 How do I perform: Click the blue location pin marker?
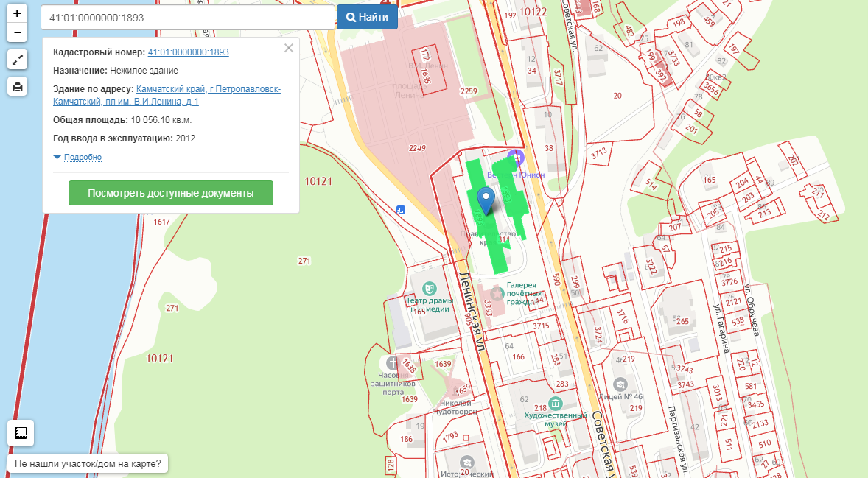(x=485, y=199)
